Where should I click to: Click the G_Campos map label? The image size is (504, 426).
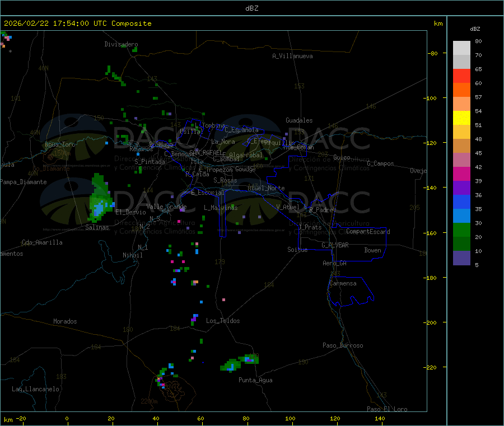click(x=381, y=163)
